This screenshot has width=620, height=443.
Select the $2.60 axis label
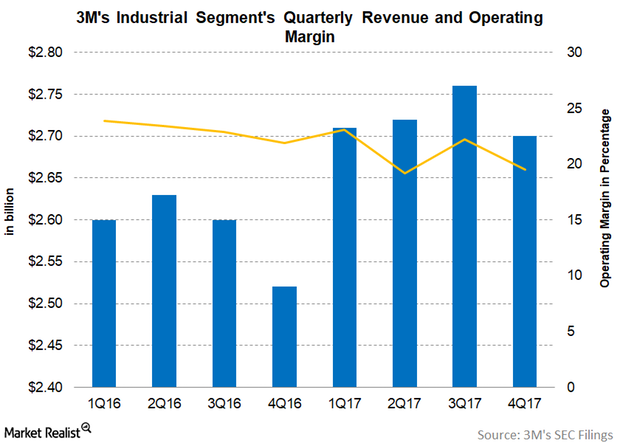(x=45, y=220)
